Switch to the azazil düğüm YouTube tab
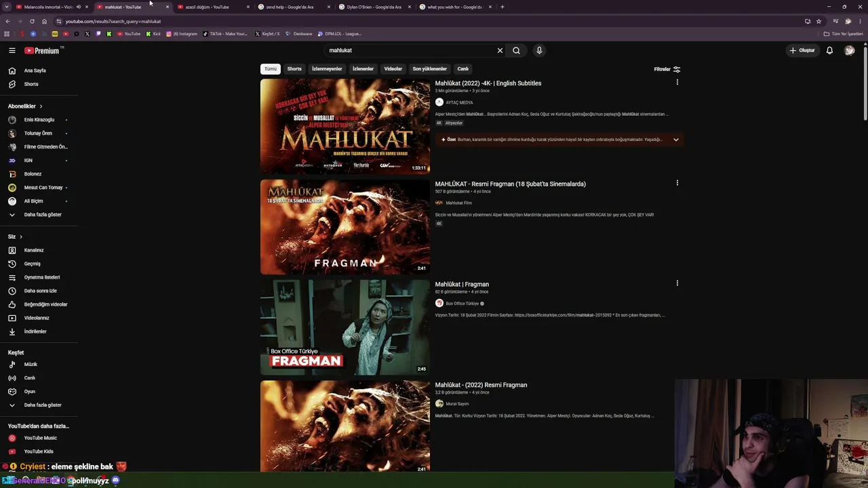 click(x=213, y=7)
